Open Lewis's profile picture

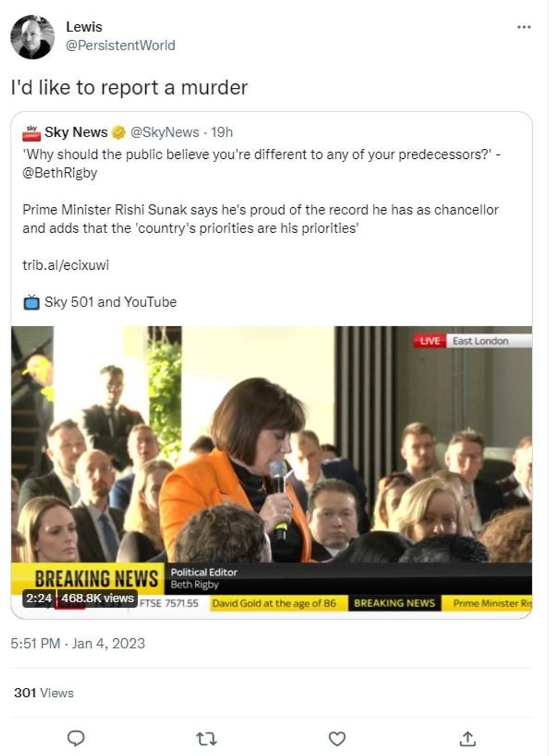click(32, 37)
